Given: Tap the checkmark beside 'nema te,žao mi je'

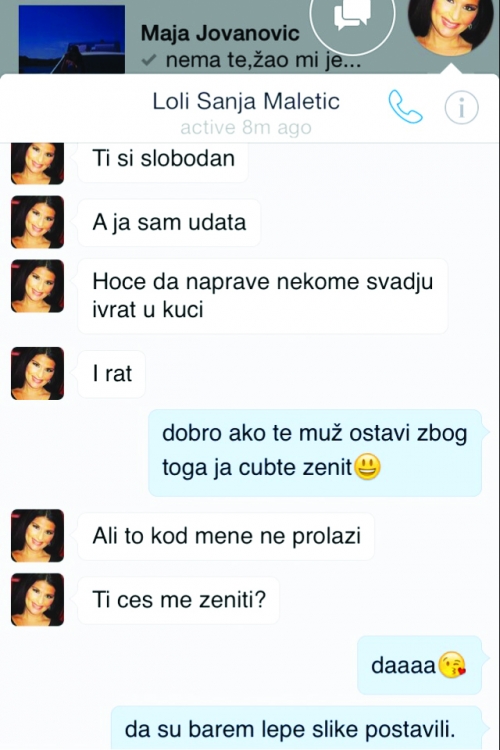Looking at the screenshot, I should pyautogui.click(x=149, y=60).
